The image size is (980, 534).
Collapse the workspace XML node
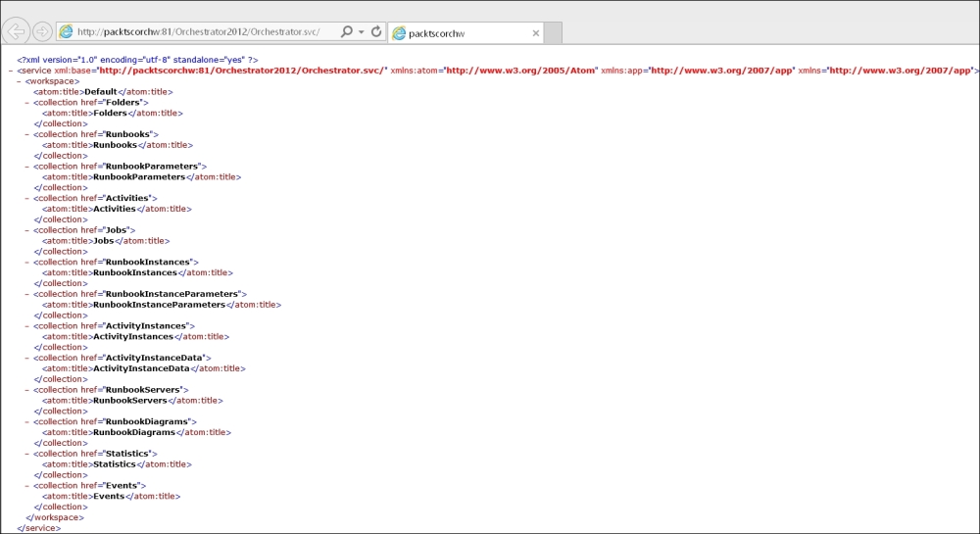(x=19, y=81)
